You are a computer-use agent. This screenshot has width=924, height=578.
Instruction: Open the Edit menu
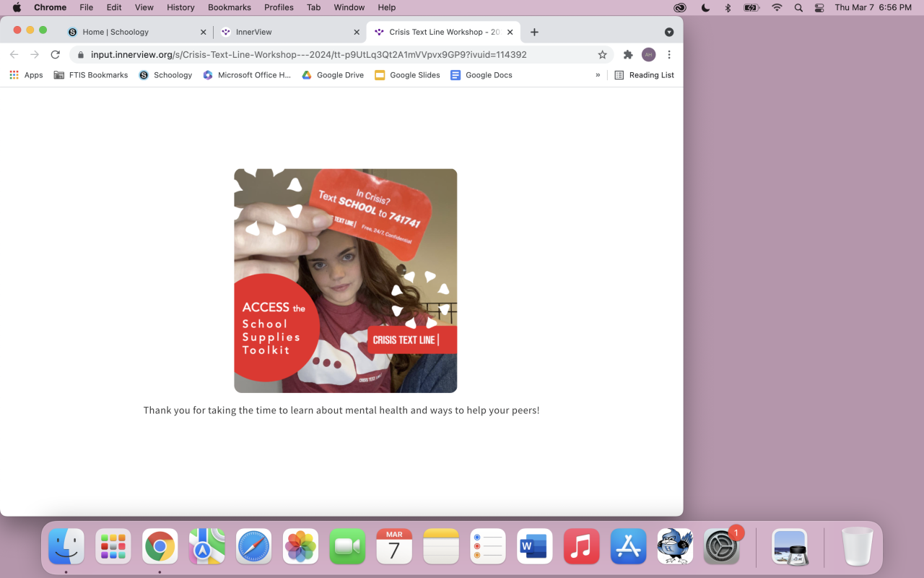pos(114,7)
